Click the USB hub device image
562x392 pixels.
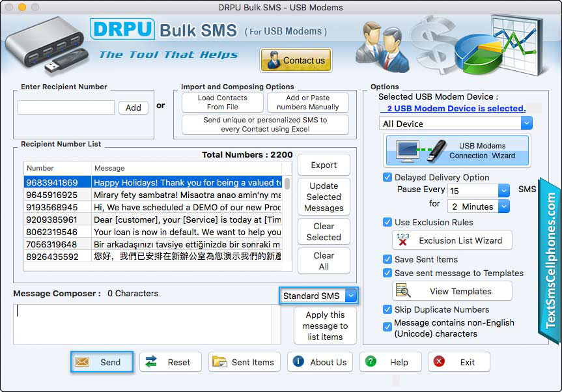[46, 46]
